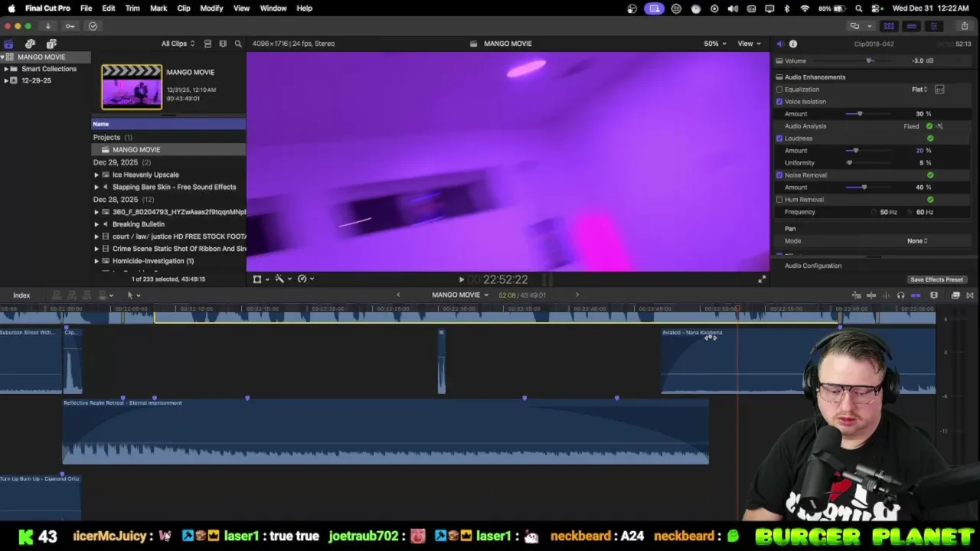This screenshot has height=551, width=980.
Task: Disable the Loudness checkbox
Action: pos(779,139)
